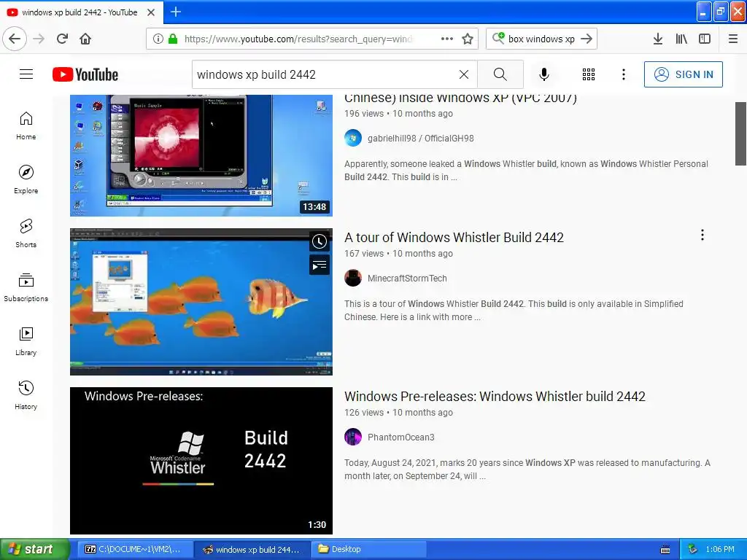The width and height of the screenshot is (747, 560).
Task: Open History in YouTube sidebar
Action: (x=26, y=395)
